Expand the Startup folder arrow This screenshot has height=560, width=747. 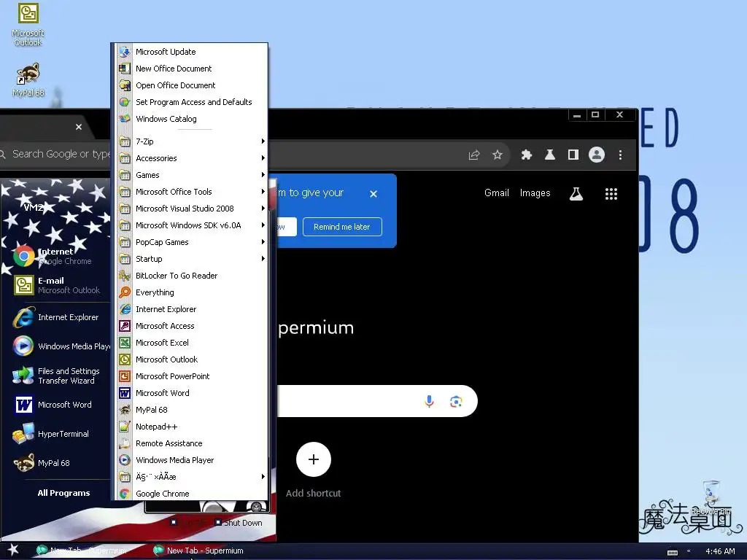pos(263,259)
